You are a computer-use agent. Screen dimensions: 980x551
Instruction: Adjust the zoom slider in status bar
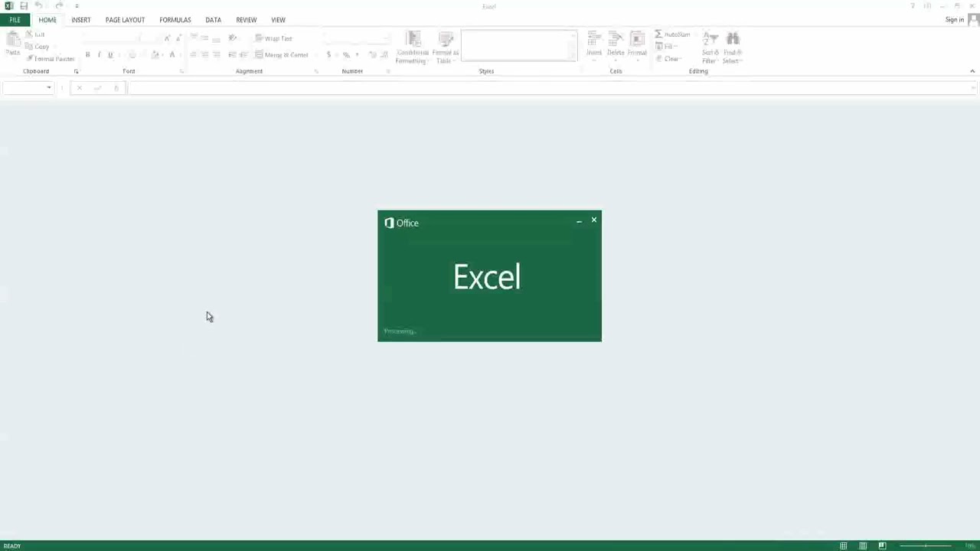(x=926, y=546)
